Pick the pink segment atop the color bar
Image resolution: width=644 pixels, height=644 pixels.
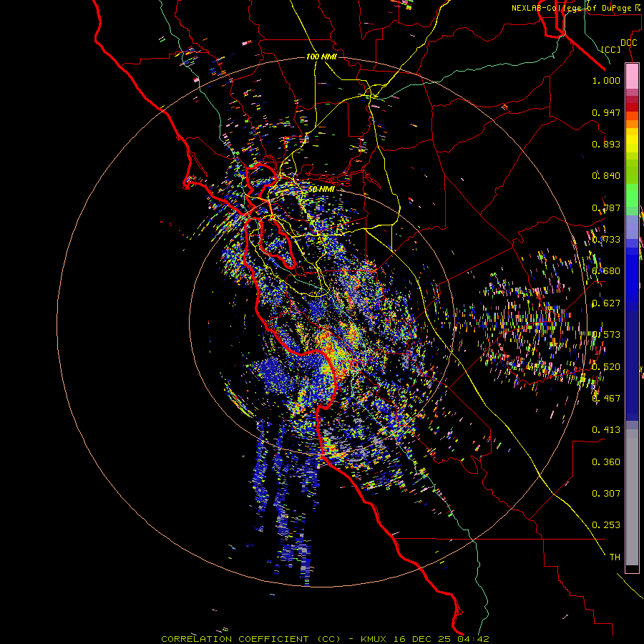click(x=632, y=76)
